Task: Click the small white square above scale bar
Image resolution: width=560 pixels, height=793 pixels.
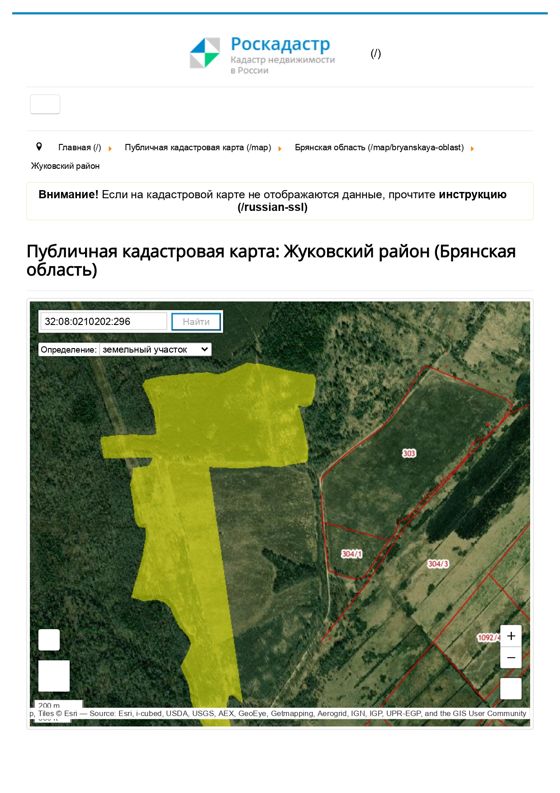Action: 49,640
